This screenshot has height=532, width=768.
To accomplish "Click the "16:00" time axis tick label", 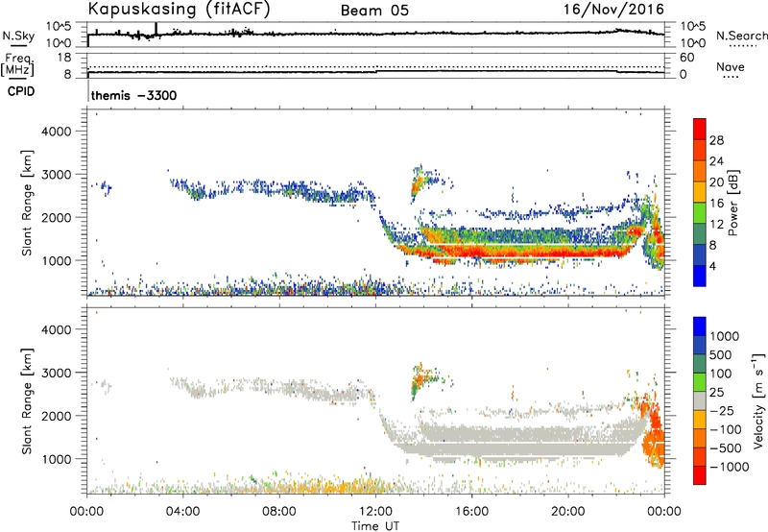I will click(x=471, y=512).
